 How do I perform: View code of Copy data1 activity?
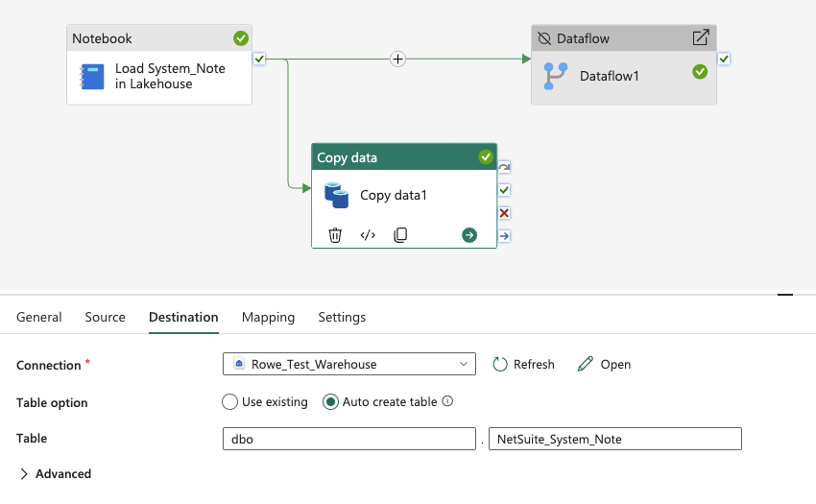368,235
